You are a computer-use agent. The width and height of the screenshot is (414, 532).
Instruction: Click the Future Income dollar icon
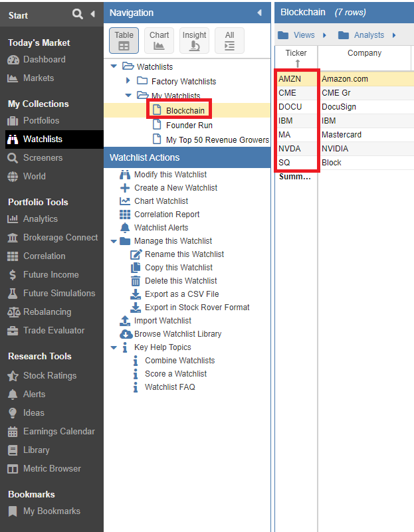(x=13, y=275)
